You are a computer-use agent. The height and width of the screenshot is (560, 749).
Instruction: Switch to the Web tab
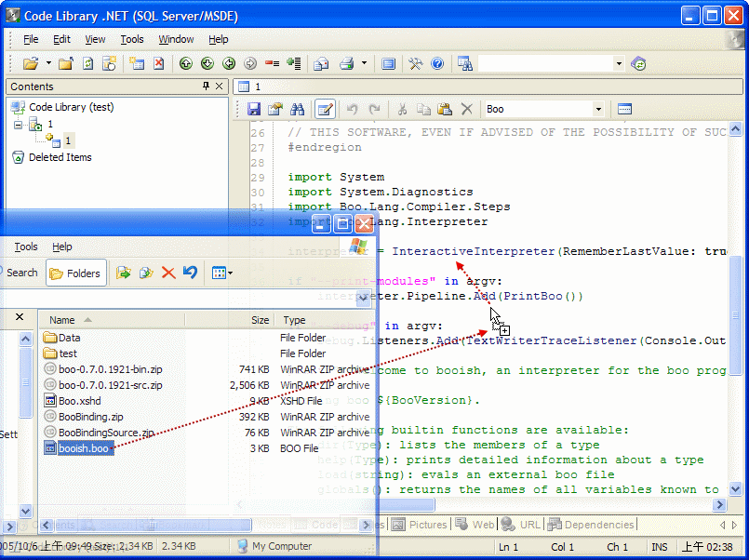click(475, 525)
